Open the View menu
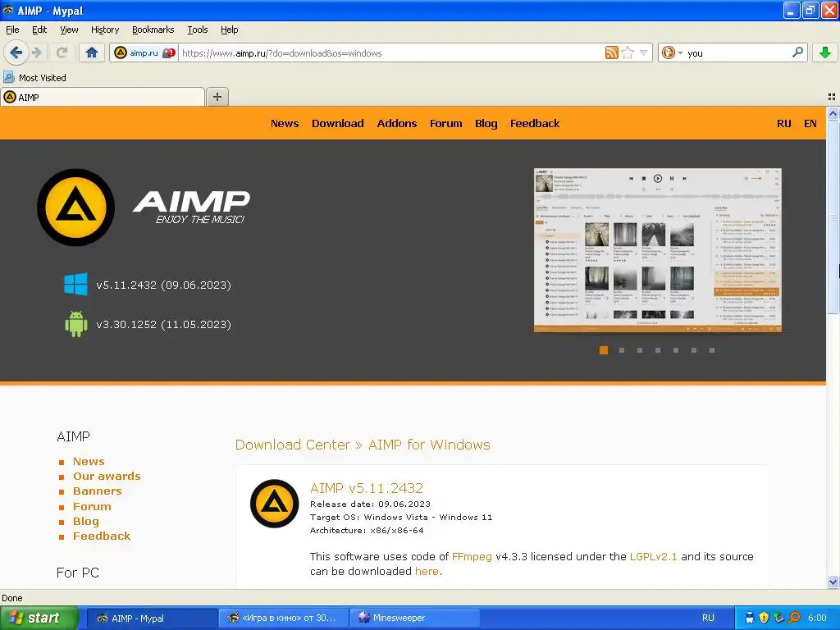This screenshot has height=630, width=840. pos(69,30)
